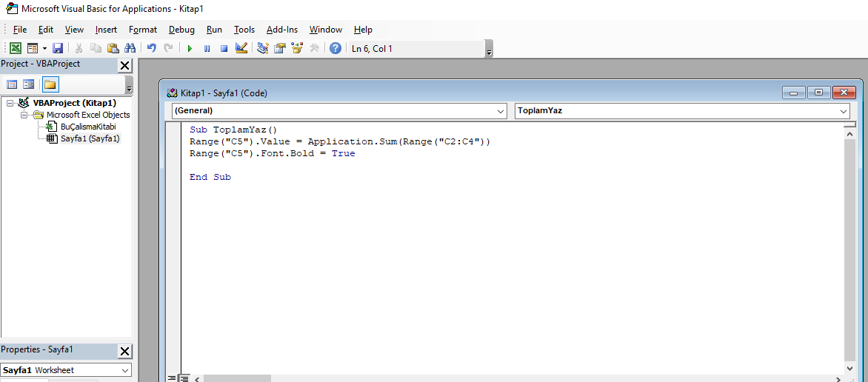Click the Find binoculars icon
Image resolution: width=868 pixels, height=382 pixels.
coord(130,48)
